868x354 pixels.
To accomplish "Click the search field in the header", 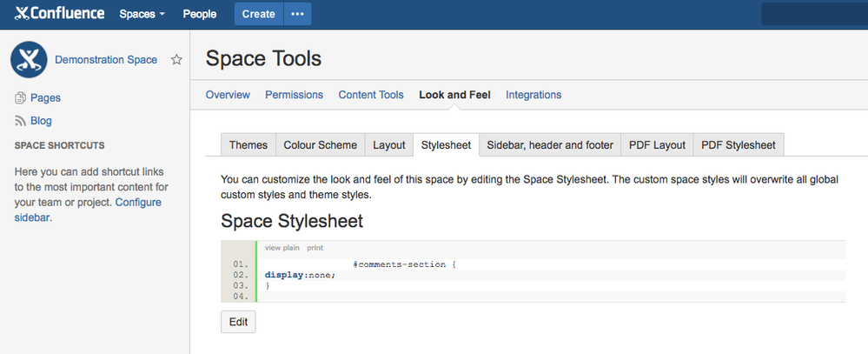I will [x=814, y=14].
